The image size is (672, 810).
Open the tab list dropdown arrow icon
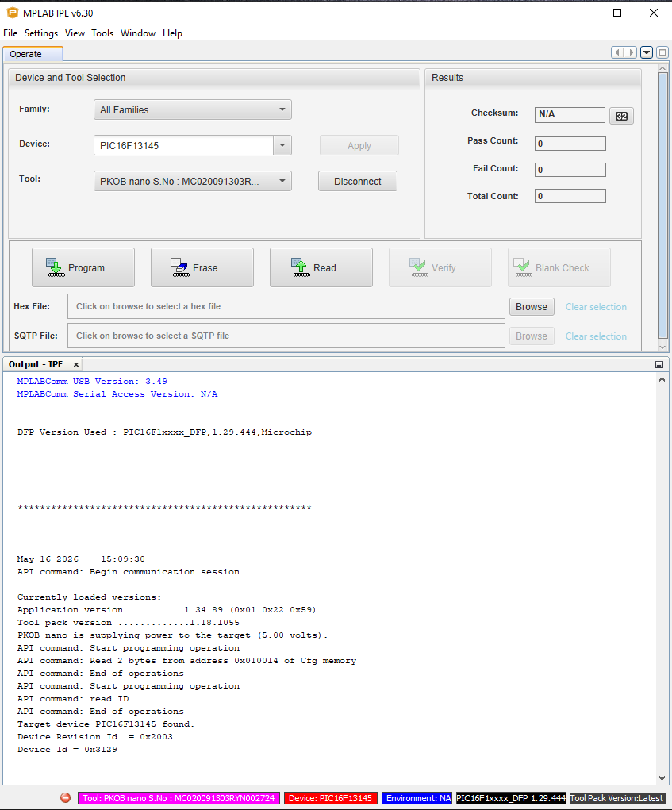tap(646, 52)
